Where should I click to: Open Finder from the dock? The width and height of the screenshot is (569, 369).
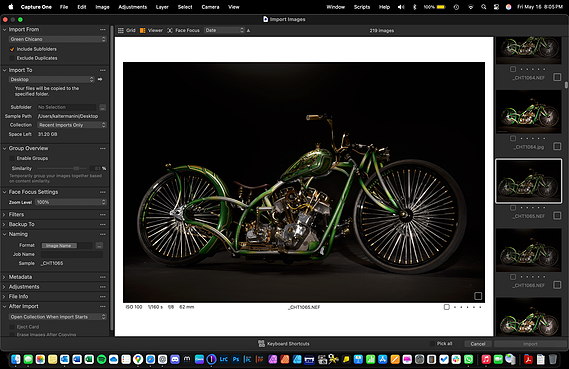[16, 359]
